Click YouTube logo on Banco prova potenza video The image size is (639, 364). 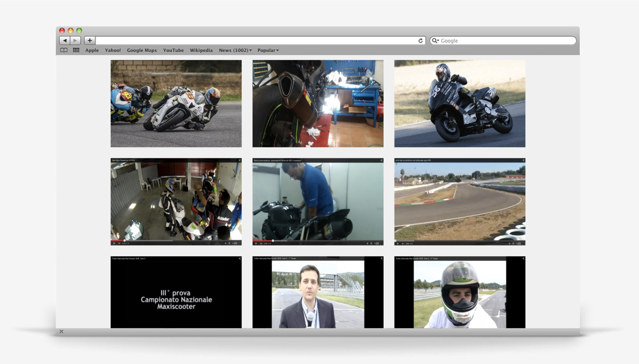[377, 243]
